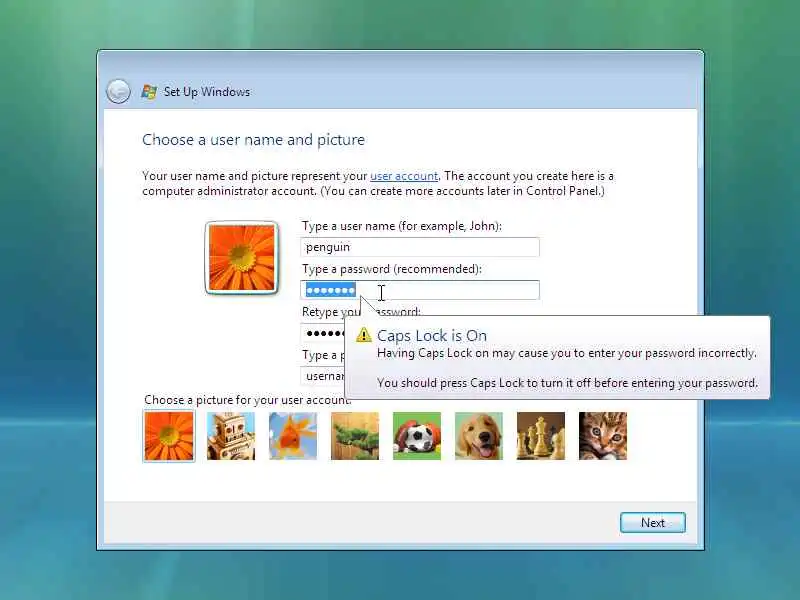This screenshot has width=800, height=600.
Task: Click the back arrow button in Set Up Windows
Action: [x=118, y=92]
